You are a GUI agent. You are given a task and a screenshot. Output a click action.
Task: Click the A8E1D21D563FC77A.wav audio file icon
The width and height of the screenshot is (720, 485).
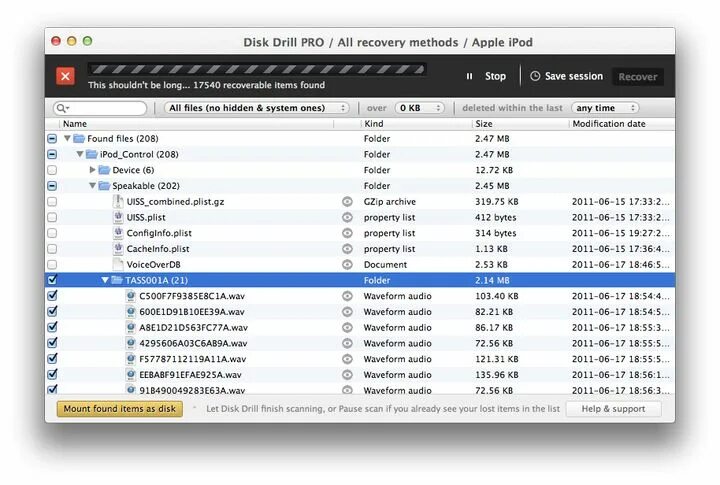click(131, 327)
